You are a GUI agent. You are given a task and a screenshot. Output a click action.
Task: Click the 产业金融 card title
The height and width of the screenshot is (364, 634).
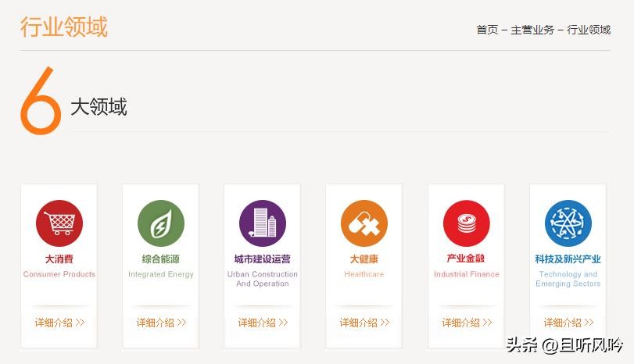pos(466,259)
